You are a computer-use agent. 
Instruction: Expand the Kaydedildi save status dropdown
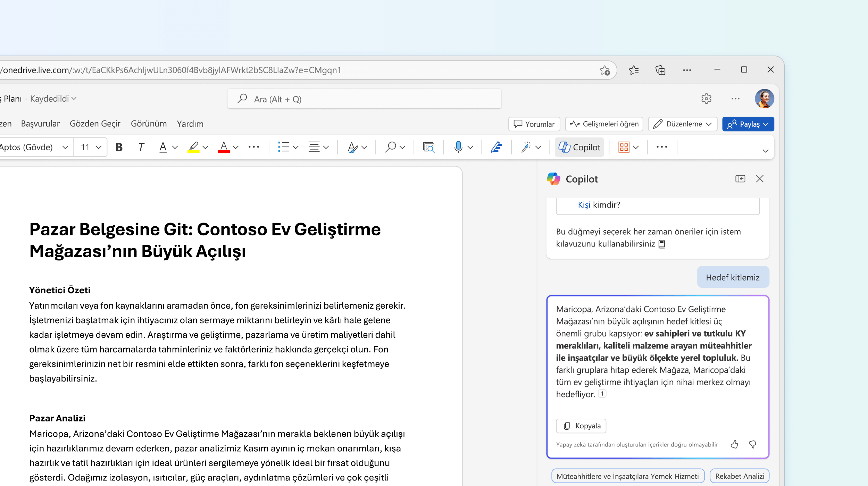[x=53, y=99]
